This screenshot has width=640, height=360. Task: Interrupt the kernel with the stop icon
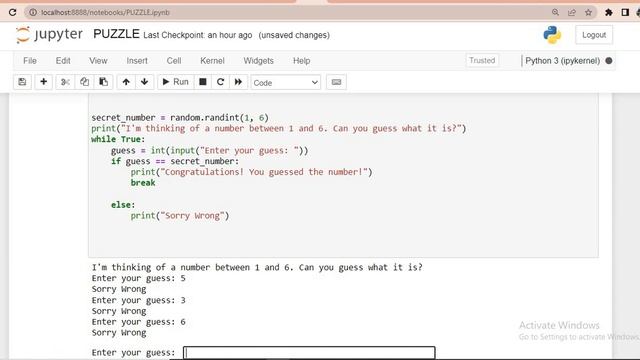tap(202, 82)
